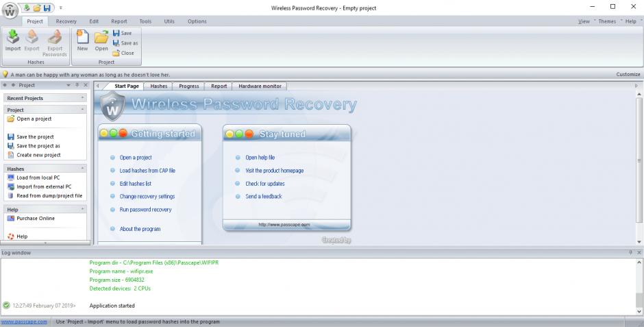Close the Project side pane

coord(86,85)
